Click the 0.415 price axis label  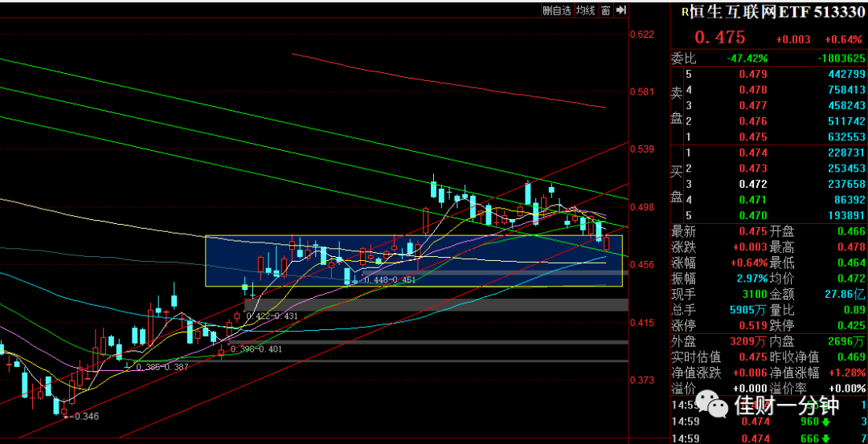coord(642,322)
